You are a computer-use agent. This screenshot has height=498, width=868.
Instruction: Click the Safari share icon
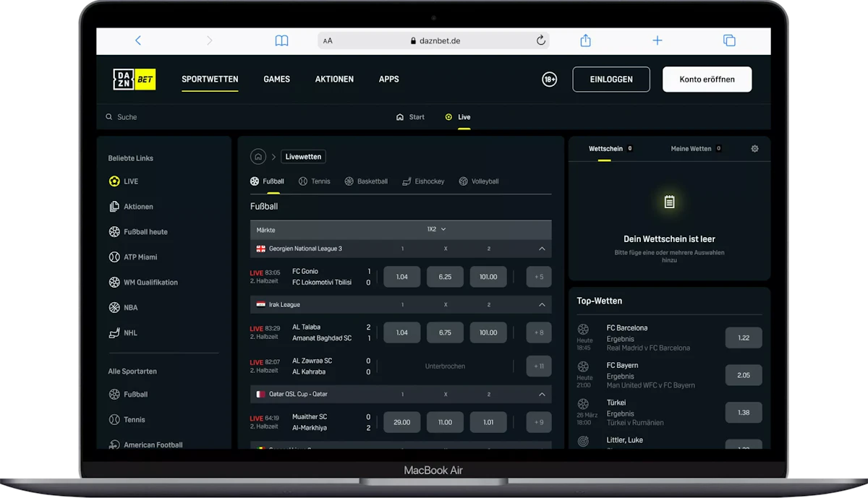pyautogui.click(x=586, y=41)
